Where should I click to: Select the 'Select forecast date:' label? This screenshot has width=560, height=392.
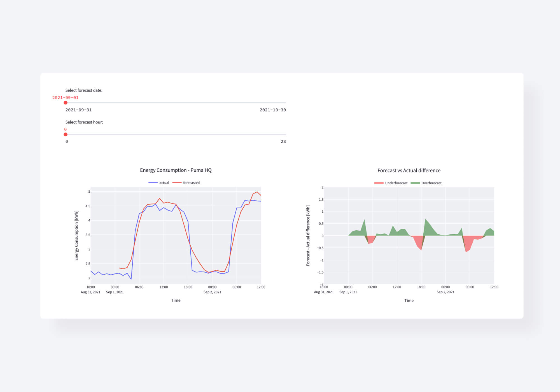pos(84,90)
